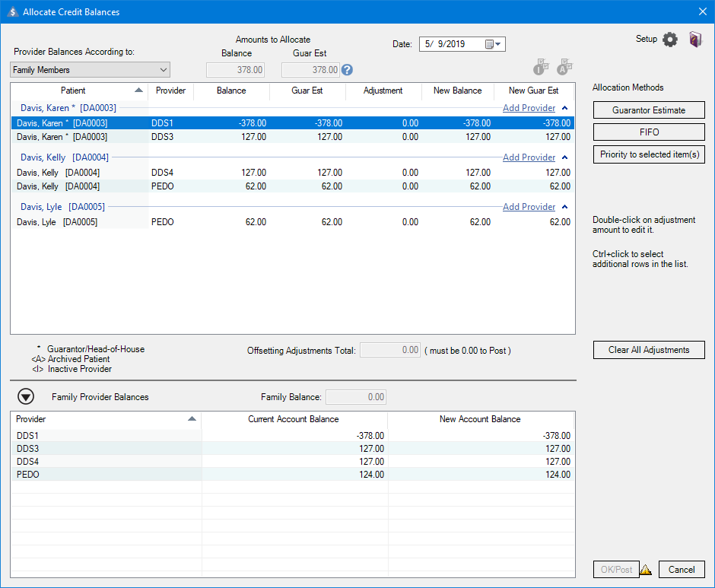Click the inactive providers (I) icon
The image size is (715, 588).
541,68
